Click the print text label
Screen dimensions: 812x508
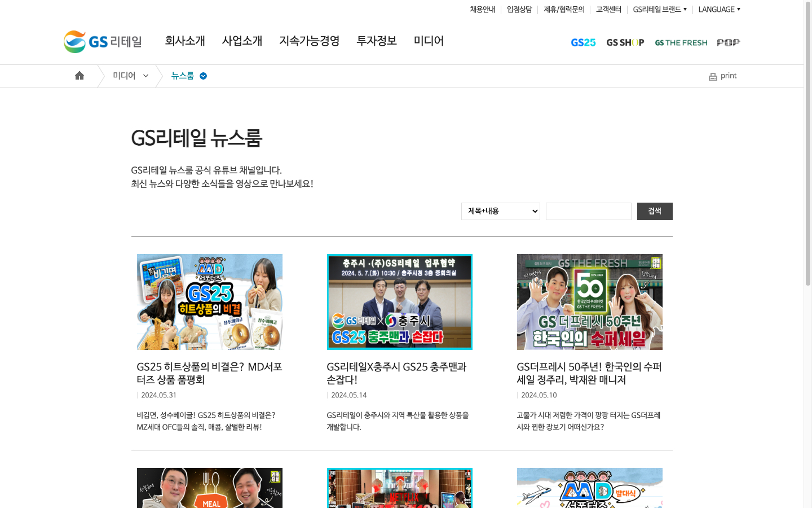pyautogui.click(x=729, y=76)
